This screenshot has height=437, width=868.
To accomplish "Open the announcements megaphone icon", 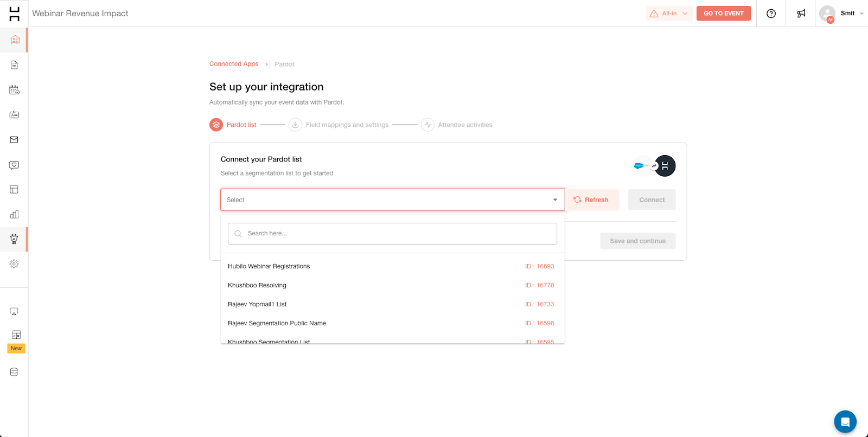I will 801,14.
